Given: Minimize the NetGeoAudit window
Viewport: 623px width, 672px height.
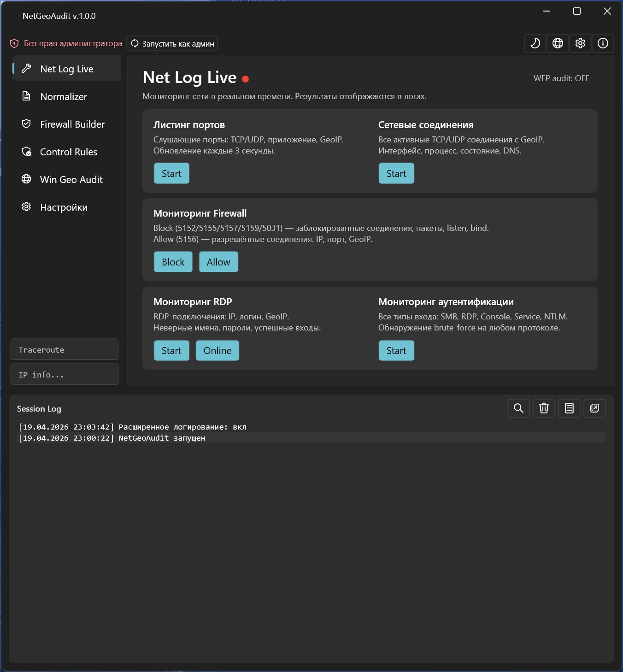Looking at the screenshot, I should click(x=547, y=11).
